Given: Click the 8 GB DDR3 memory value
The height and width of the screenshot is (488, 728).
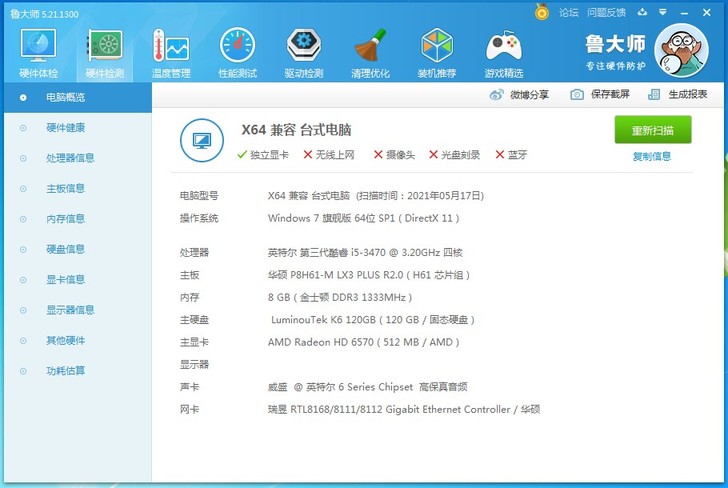Looking at the screenshot, I should (x=340, y=297).
